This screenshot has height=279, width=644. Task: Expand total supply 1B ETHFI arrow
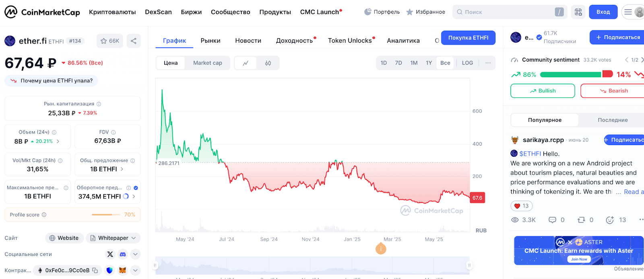(x=122, y=169)
